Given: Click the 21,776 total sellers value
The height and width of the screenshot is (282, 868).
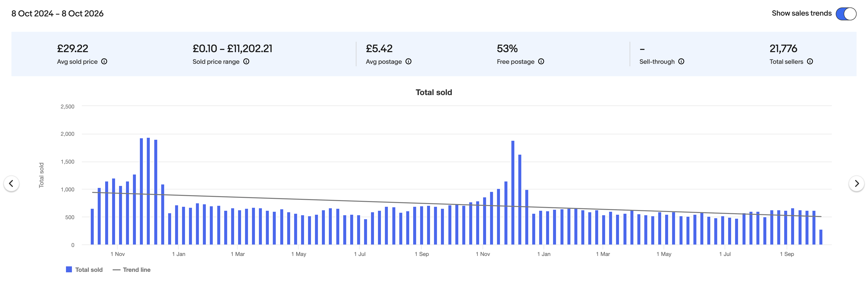Looking at the screenshot, I should (783, 49).
